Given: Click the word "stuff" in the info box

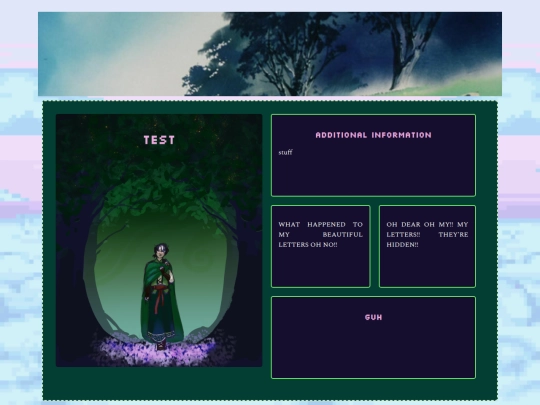Looking at the screenshot, I should [x=285, y=152].
